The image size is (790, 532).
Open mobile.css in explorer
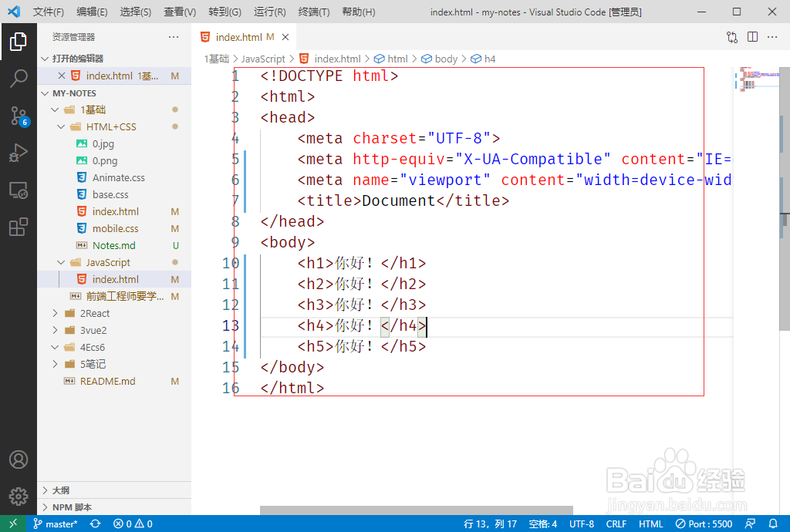click(114, 228)
